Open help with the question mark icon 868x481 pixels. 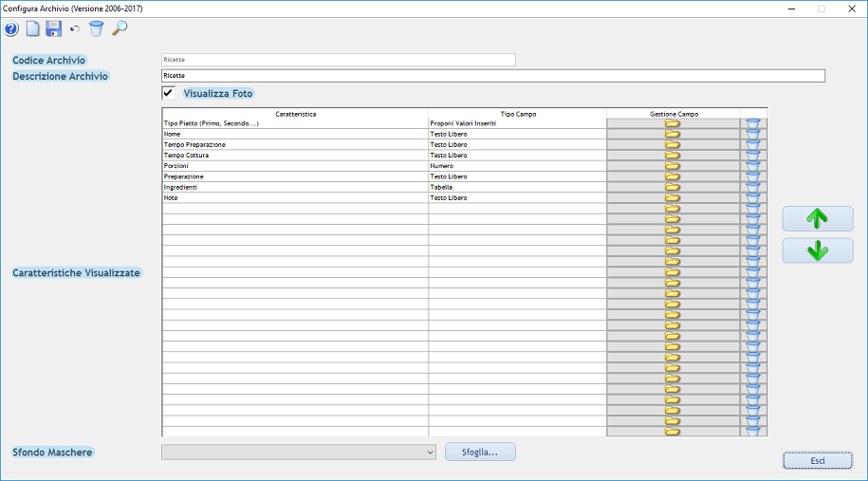coord(11,28)
